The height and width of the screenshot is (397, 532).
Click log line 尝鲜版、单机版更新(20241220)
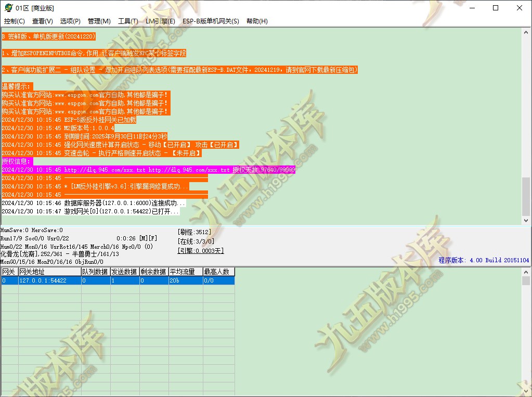[x=48, y=36]
